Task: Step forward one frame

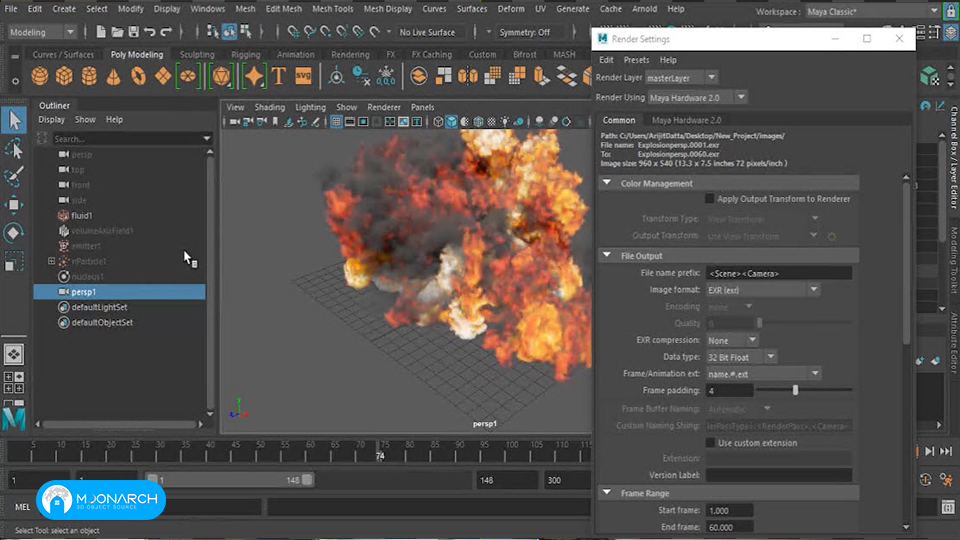Action: (x=929, y=451)
